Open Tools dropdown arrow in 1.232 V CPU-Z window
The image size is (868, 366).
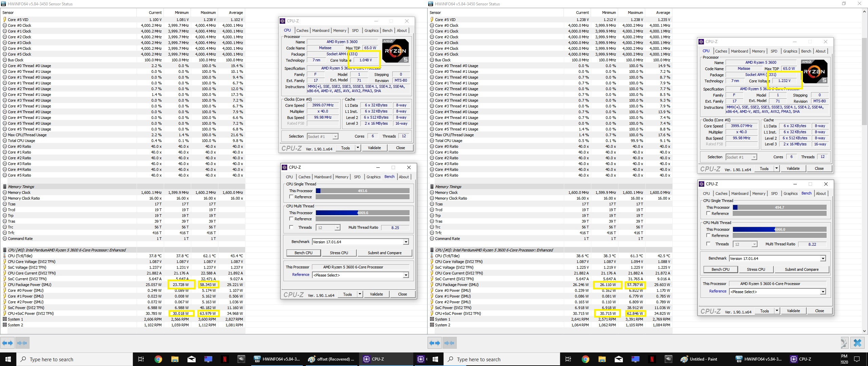776,168
